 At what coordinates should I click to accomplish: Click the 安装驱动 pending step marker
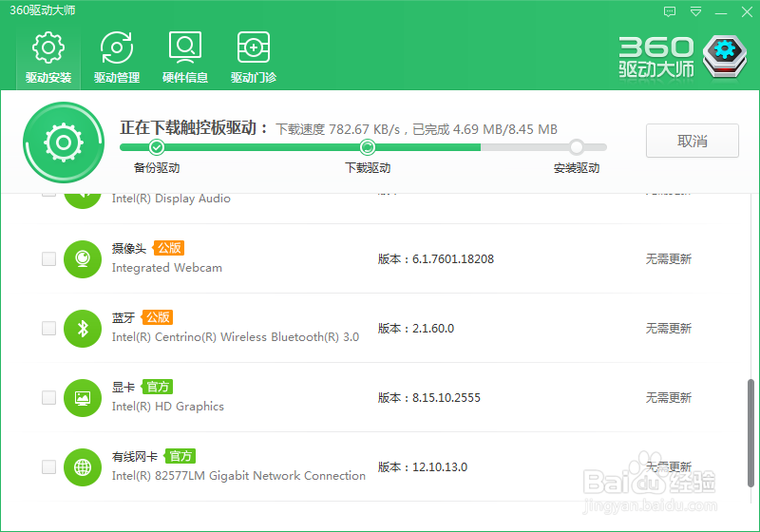click(577, 147)
